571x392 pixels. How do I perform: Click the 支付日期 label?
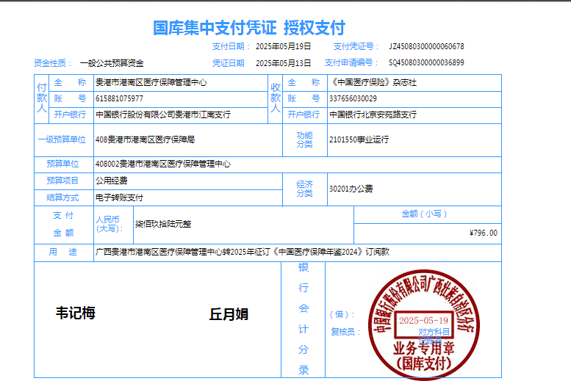tap(231, 46)
